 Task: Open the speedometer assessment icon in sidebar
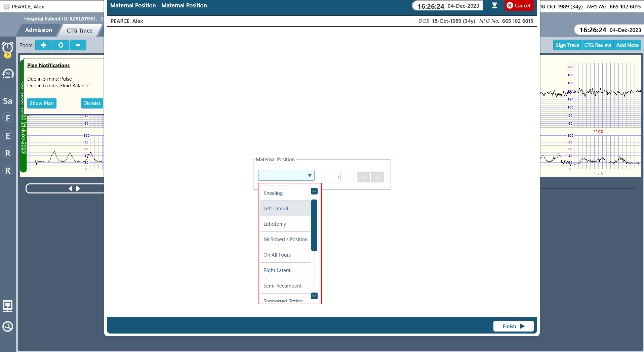click(8, 73)
